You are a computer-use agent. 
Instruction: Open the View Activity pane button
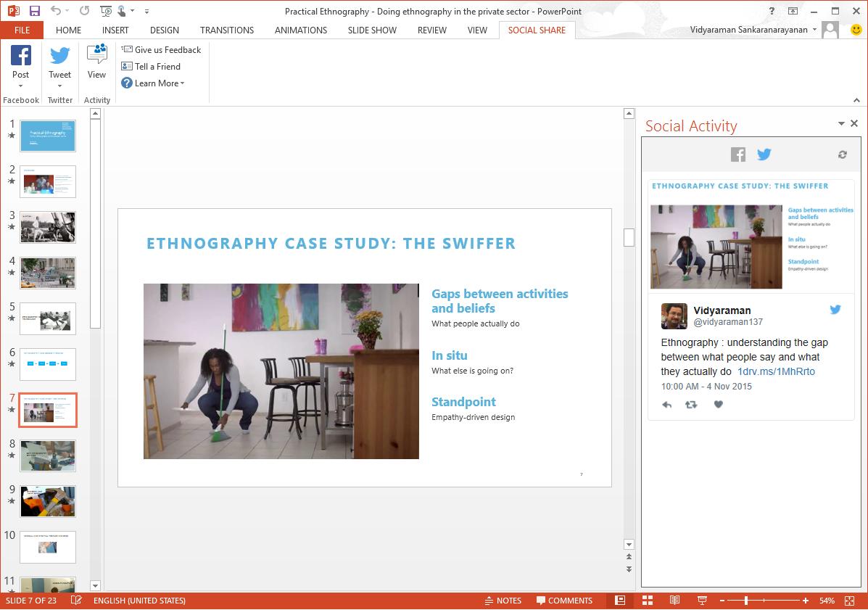[96, 62]
